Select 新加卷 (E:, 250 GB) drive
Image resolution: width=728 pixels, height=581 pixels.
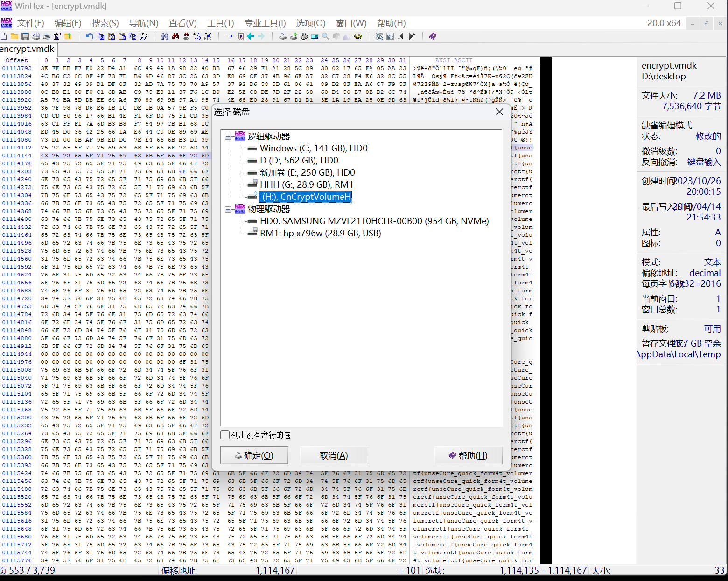pyautogui.click(x=308, y=172)
